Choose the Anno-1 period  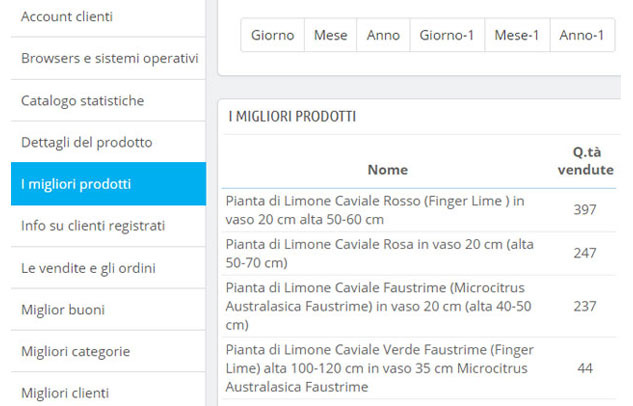coord(582,35)
